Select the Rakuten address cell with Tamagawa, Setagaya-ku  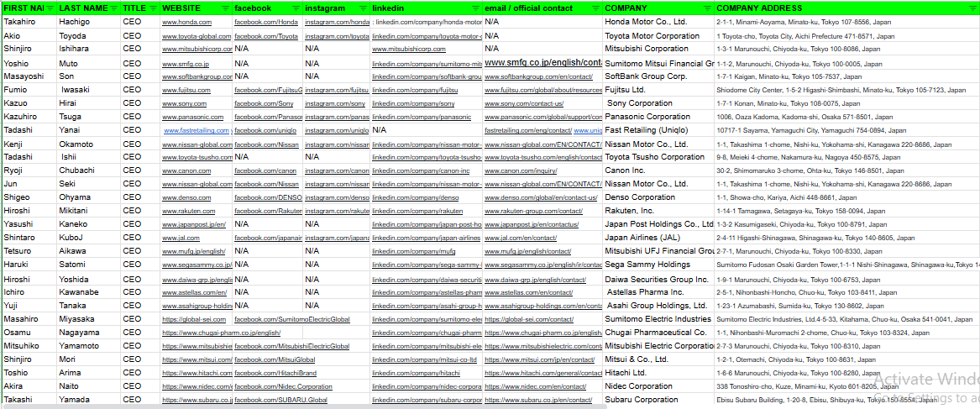[846, 211]
